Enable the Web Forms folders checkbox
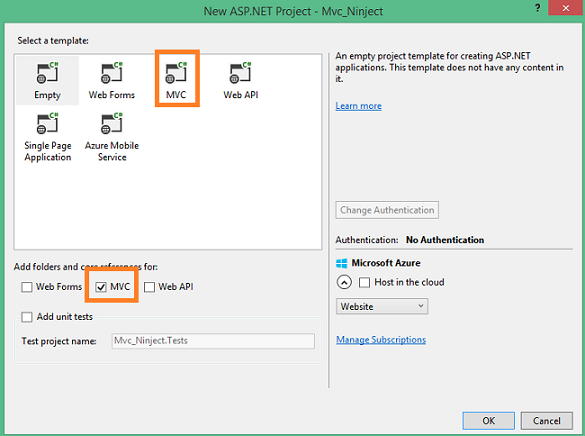Viewport: 585px width, 436px height. pos(27,287)
